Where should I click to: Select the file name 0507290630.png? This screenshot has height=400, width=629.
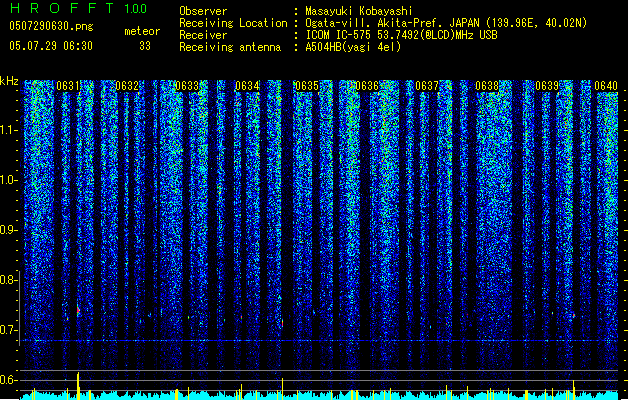51,26
